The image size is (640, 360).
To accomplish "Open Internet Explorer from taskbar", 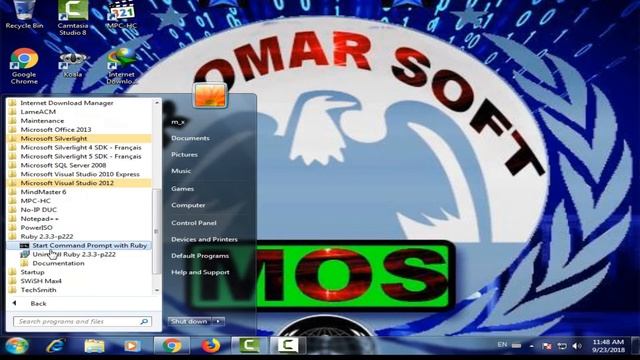I will tap(56, 346).
